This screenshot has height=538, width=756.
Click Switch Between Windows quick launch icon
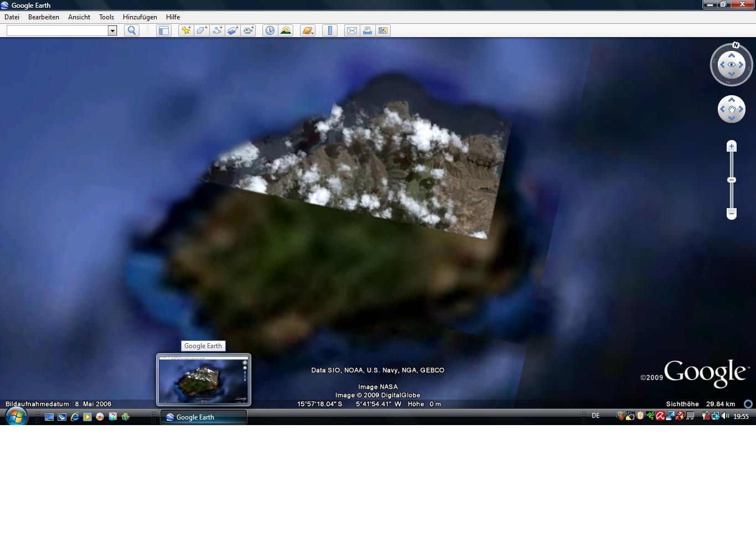tap(62, 417)
